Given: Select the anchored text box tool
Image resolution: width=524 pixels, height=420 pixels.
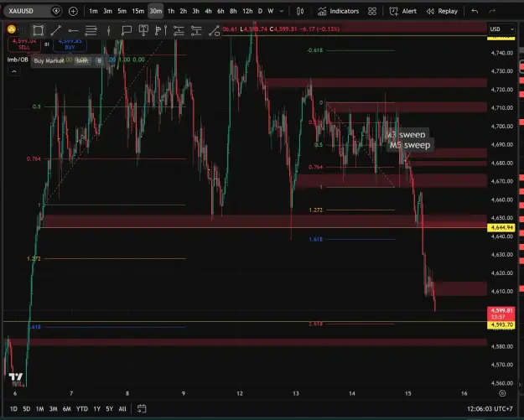Looking at the screenshot, I should coord(143,30).
